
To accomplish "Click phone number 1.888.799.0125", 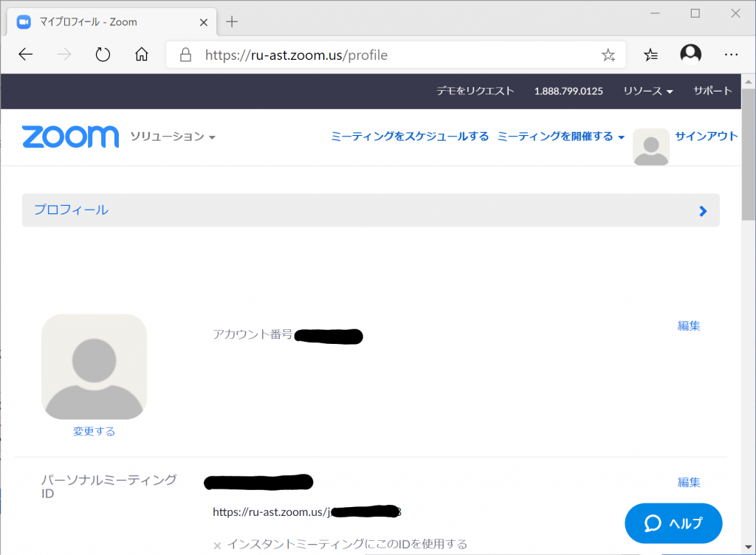I will click(568, 91).
